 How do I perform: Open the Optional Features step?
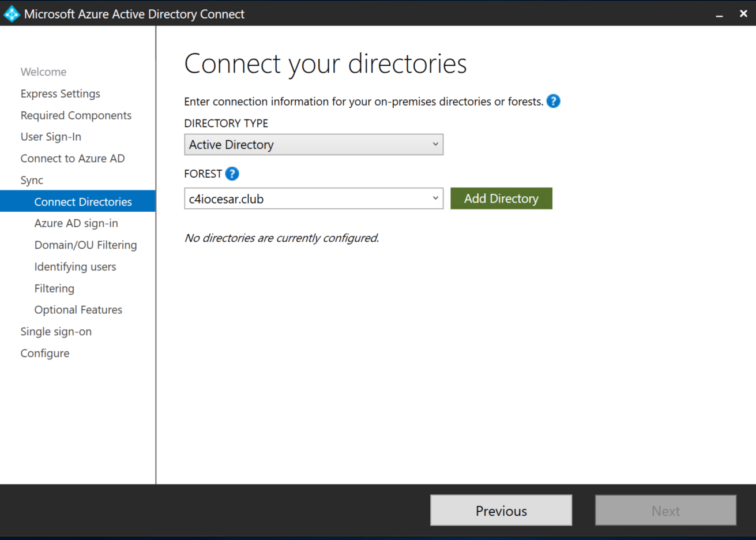click(78, 310)
